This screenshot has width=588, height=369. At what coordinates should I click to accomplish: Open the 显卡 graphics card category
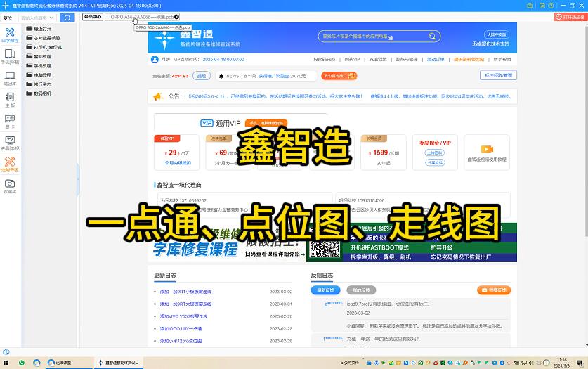pos(10,121)
